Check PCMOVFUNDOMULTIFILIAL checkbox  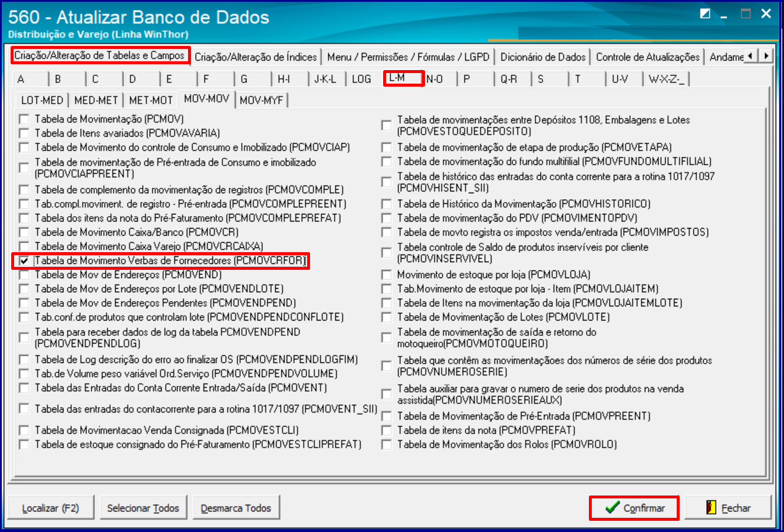386,161
